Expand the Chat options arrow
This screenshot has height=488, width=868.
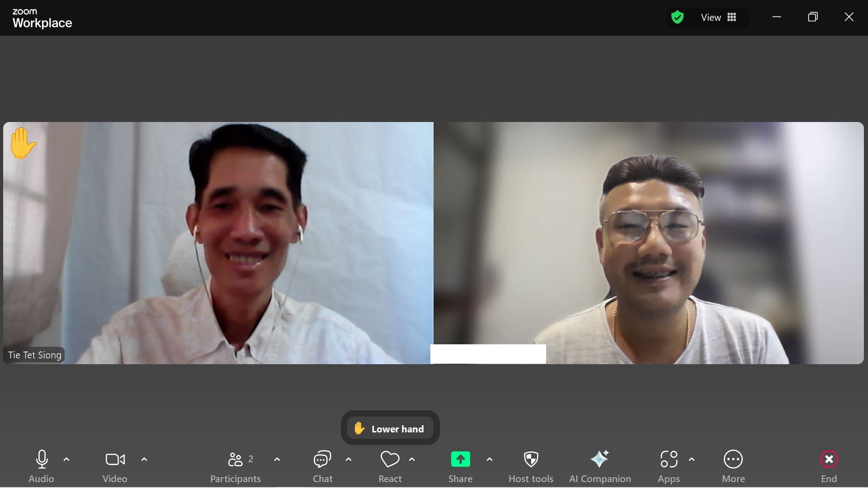pos(349,460)
